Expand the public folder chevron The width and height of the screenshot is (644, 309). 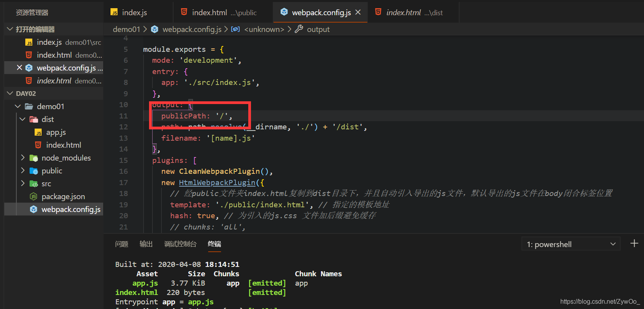(x=23, y=170)
